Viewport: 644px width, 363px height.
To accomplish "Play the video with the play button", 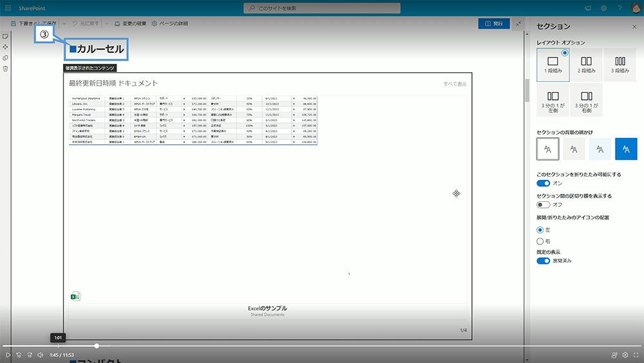I will pyautogui.click(x=8, y=355).
